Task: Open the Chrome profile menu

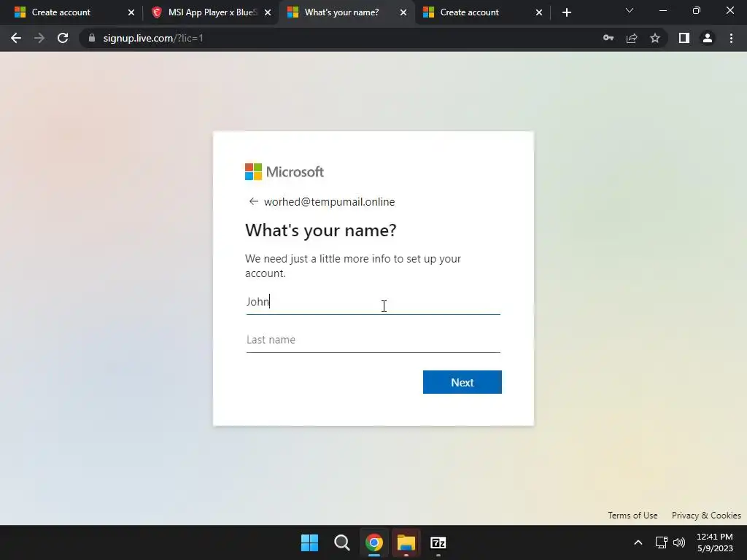Action: tap(708, 38)
